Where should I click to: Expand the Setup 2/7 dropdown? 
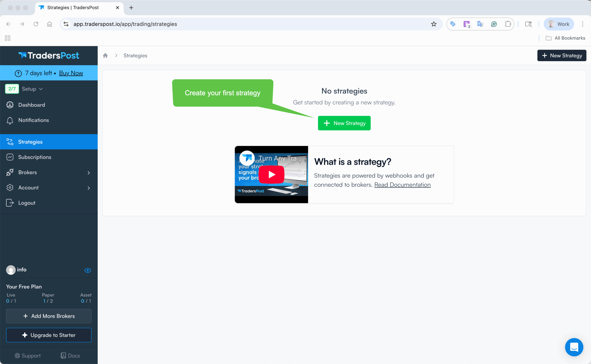tap(32, 89)
